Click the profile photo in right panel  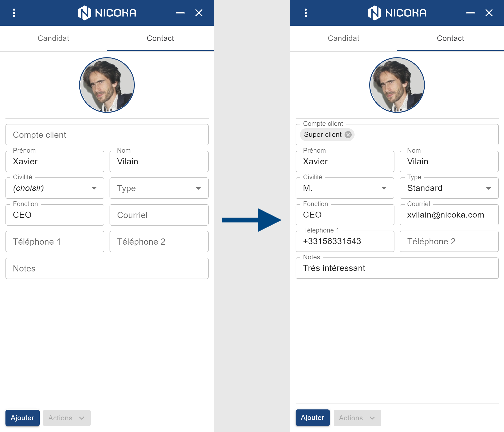click(x=397, y=85)
